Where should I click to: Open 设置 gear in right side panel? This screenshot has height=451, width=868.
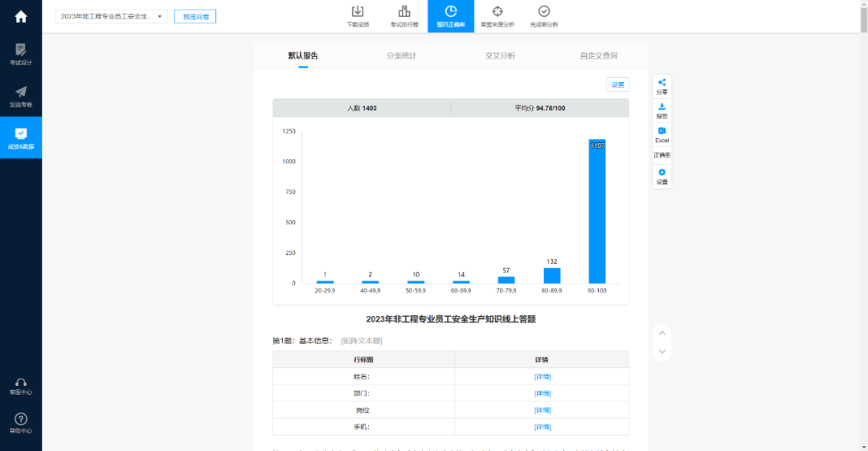(661, 175)
